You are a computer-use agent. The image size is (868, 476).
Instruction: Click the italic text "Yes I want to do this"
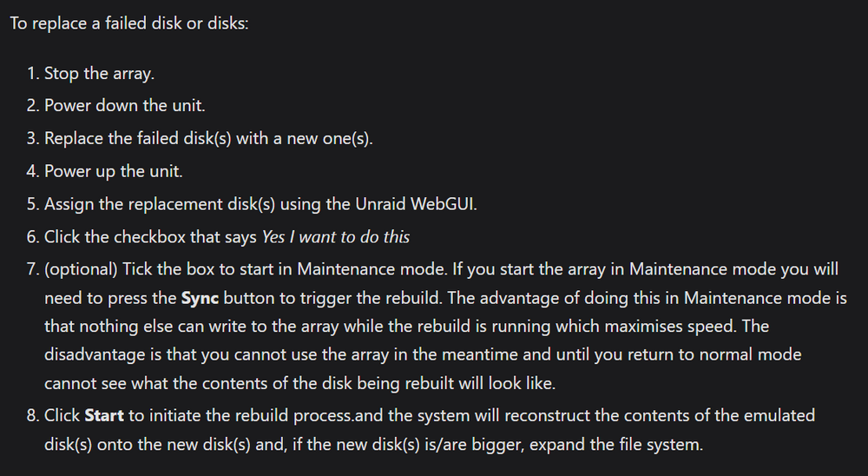[335, 236]
